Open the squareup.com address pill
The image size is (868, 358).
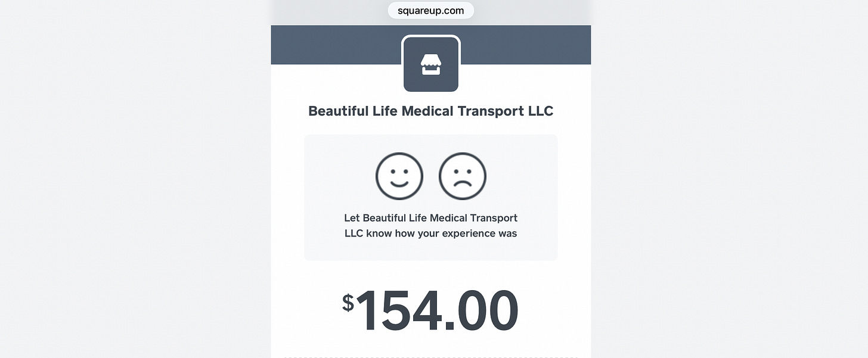[x=430, y=10]
